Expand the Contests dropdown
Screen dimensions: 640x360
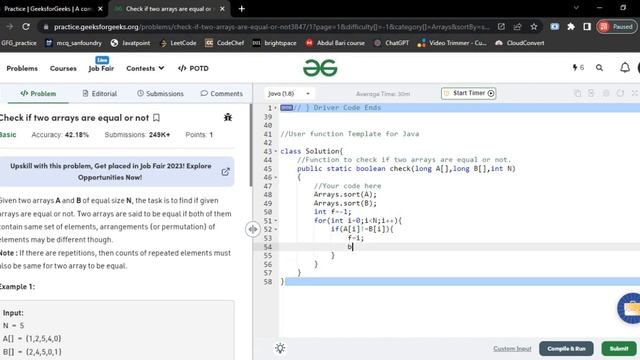tap(145, 69)
